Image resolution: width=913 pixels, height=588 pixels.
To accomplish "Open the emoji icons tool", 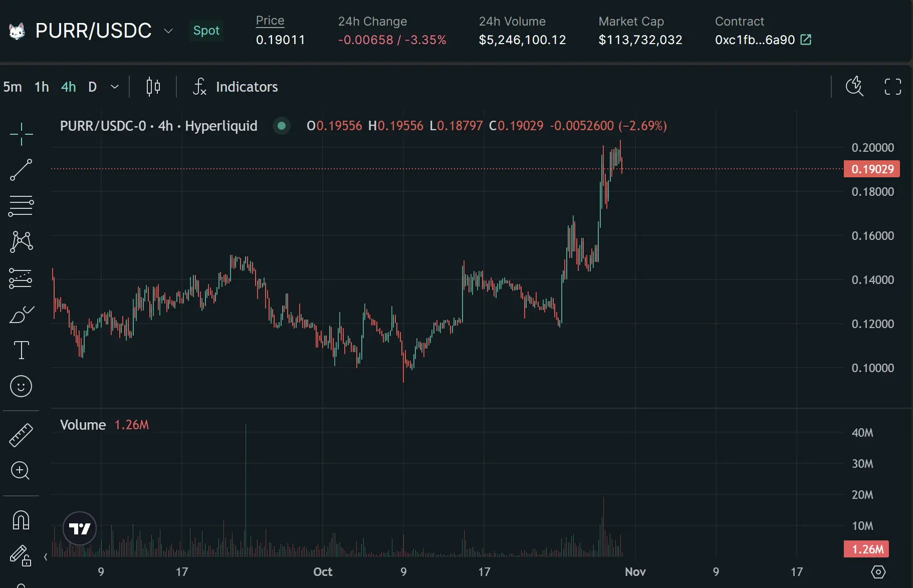I will [21, 386].
